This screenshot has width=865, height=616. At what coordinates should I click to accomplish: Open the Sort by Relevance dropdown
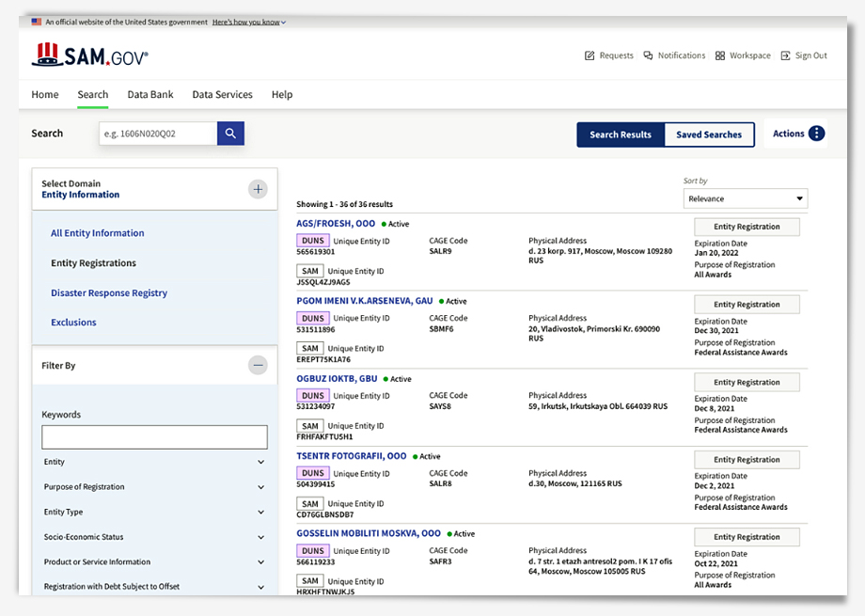click(x=746, y=198)
